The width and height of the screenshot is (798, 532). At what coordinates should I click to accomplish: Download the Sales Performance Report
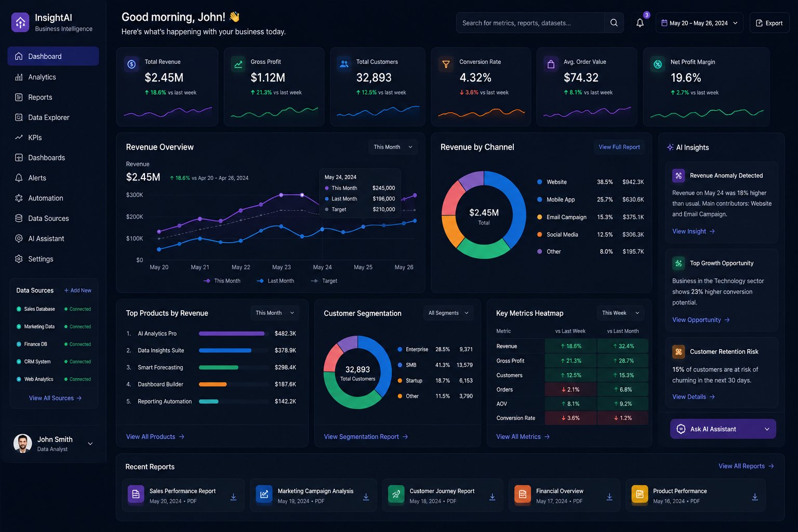click(x=233, y=497)
